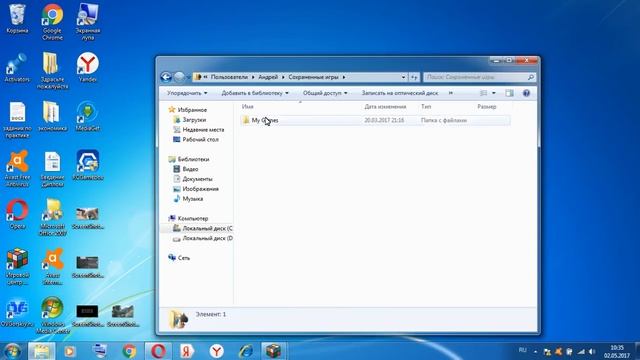Open the Добавить в библиотеку dropdown
Screen dimensions: 640x360
pos(255,93)
